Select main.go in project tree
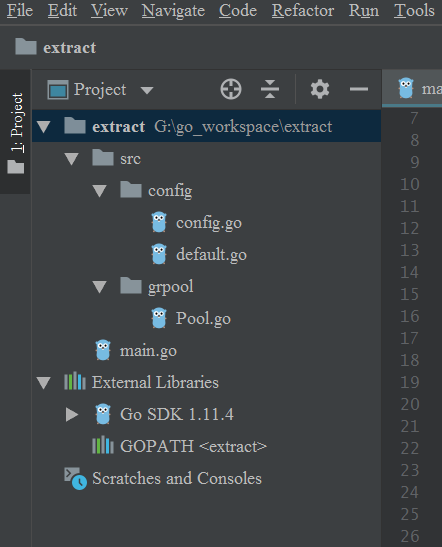 [148, 350]
